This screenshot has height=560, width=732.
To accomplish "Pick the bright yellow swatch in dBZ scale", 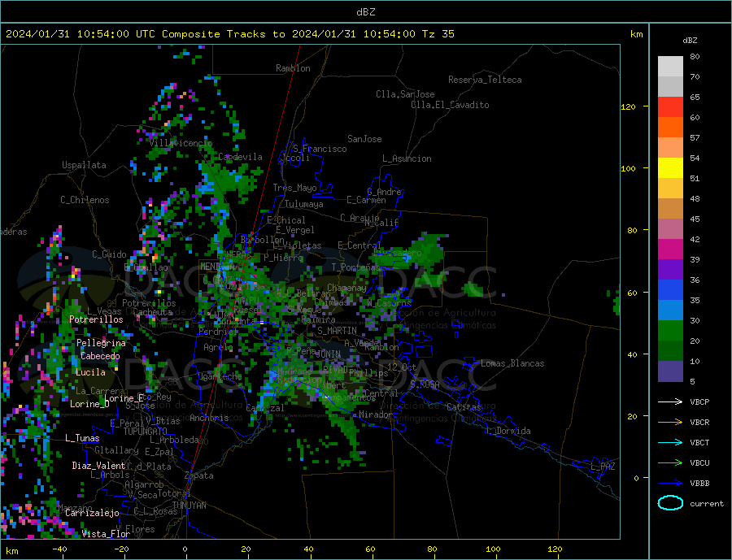I will 670,168.
